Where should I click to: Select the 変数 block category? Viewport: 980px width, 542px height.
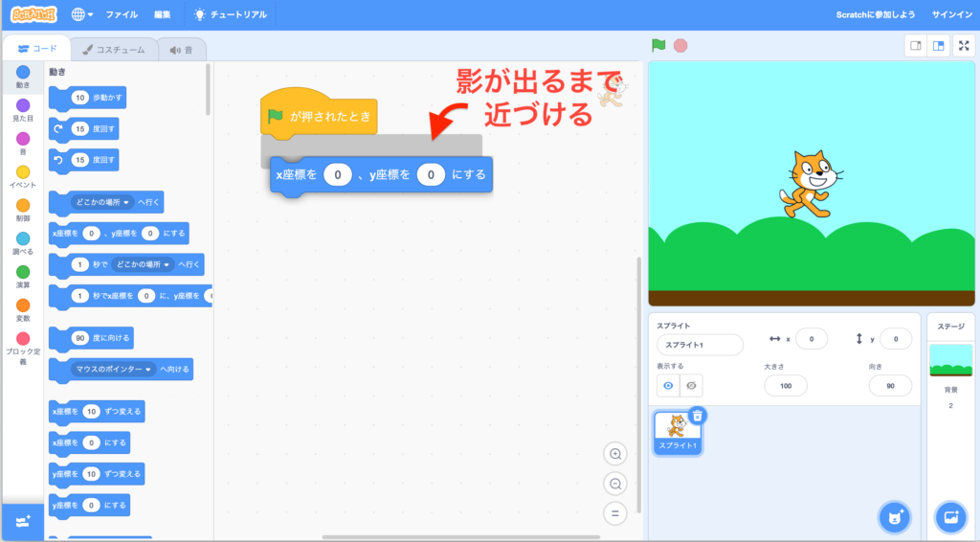(23, 310)
